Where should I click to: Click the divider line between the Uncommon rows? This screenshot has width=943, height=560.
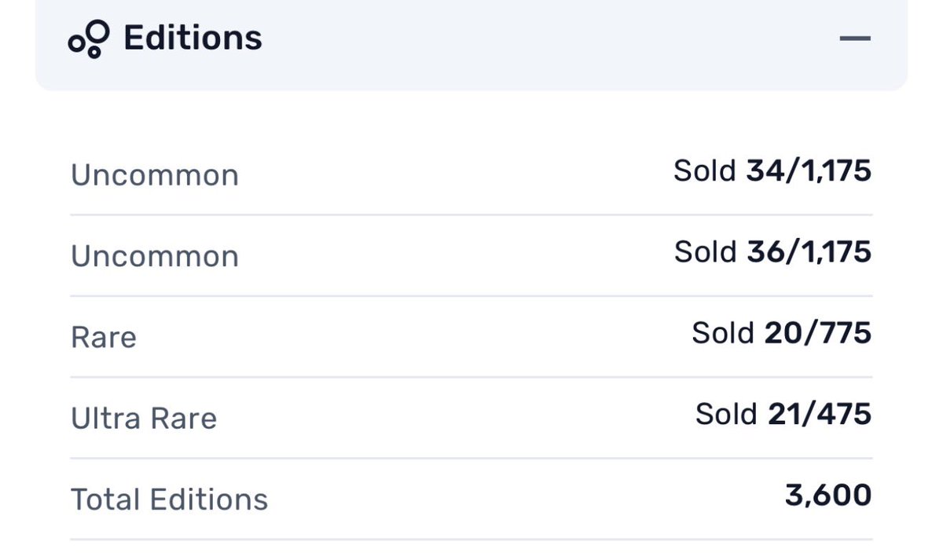[472, 214]
